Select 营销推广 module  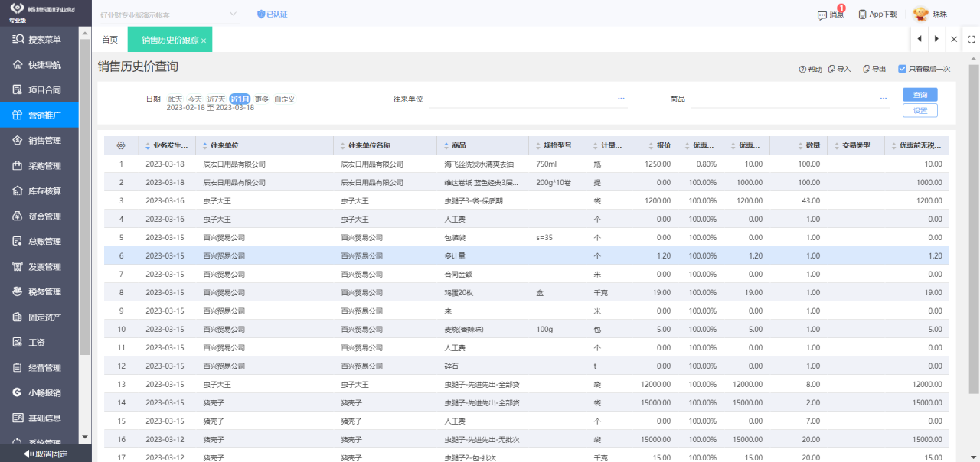[x=39, y=115]
